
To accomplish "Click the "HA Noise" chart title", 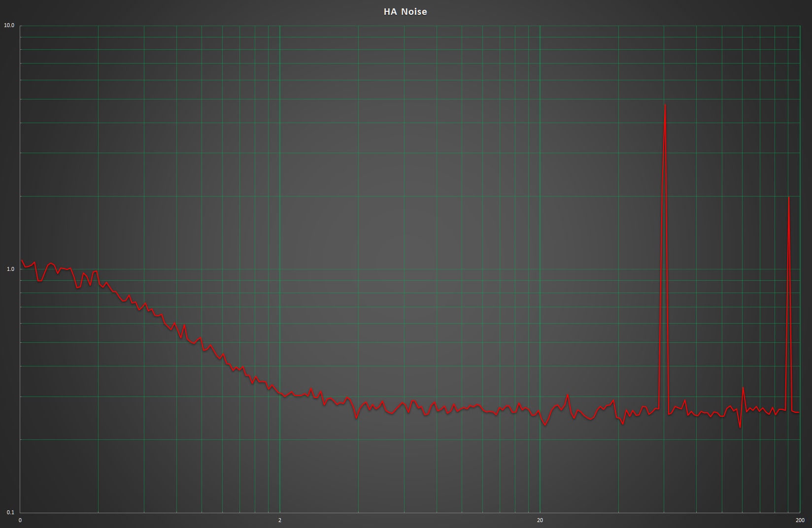I will pyautogui.click(x=405, y=11).
